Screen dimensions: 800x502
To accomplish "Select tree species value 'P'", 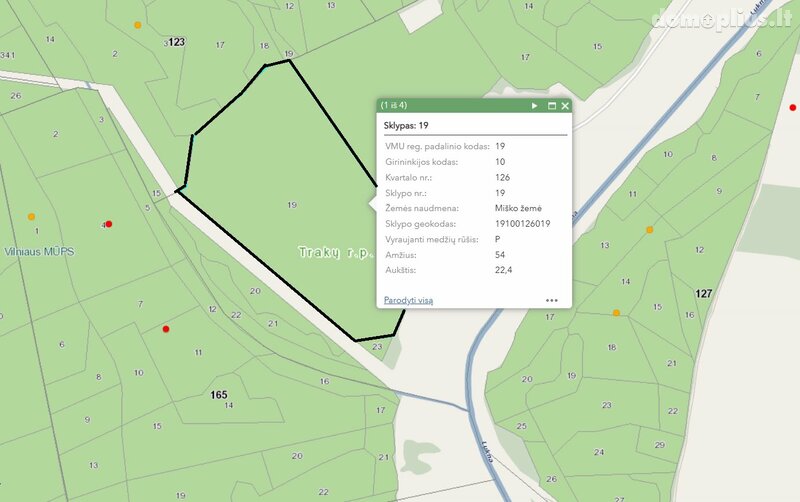I will (497, 239).
